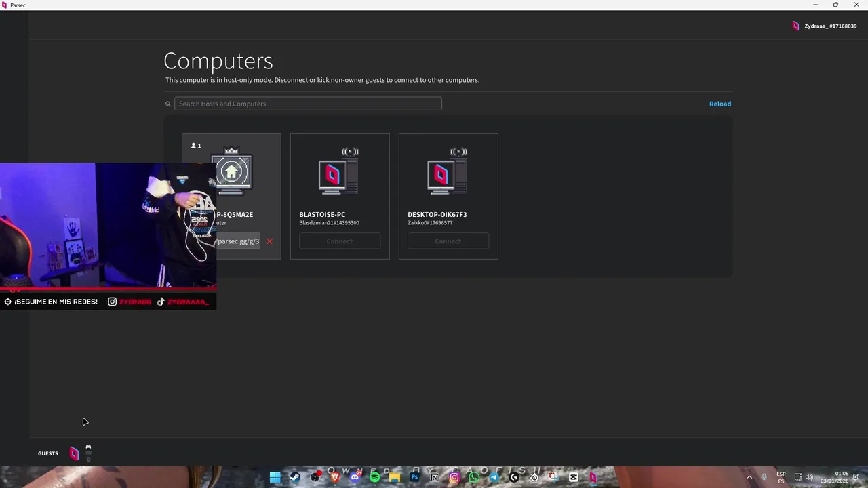Open Snipping Tool from the taskbar
Screen dimensions: 868x488
click(553, 477)
